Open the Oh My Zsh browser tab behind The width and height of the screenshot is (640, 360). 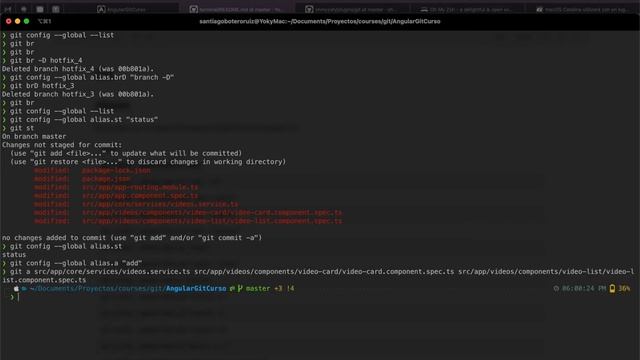[x=467, y=9]
